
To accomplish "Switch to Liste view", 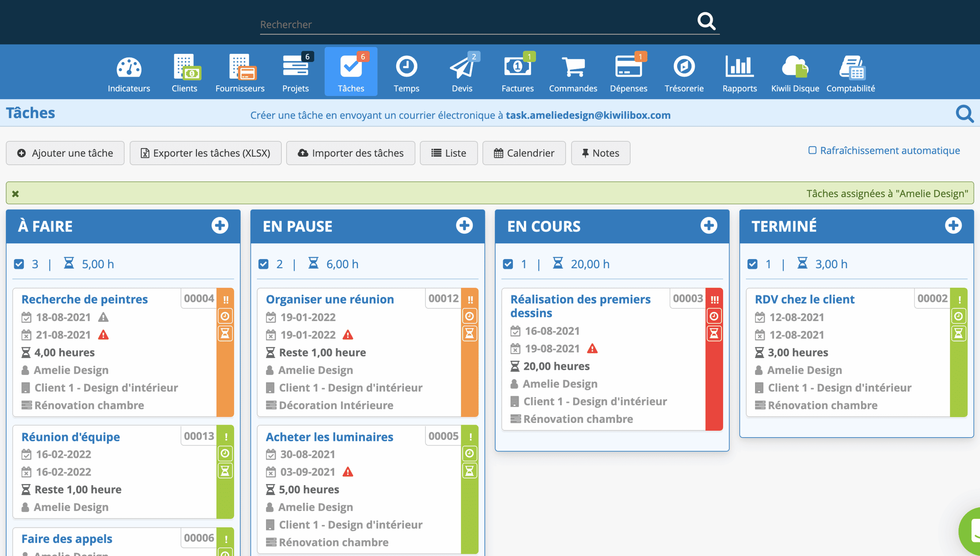I will point(450,153).
